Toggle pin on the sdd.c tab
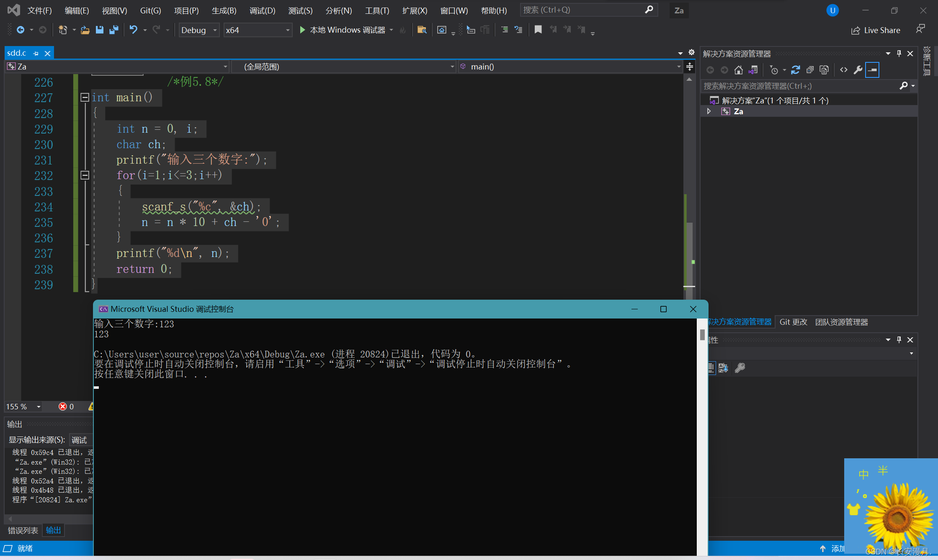This screenshot has height=560, width=938. [36, 54]
